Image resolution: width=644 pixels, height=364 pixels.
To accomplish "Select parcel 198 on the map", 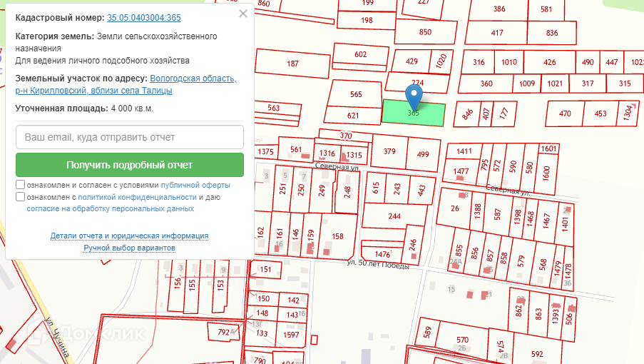I will pyautogui.click(x=367, y=20).
